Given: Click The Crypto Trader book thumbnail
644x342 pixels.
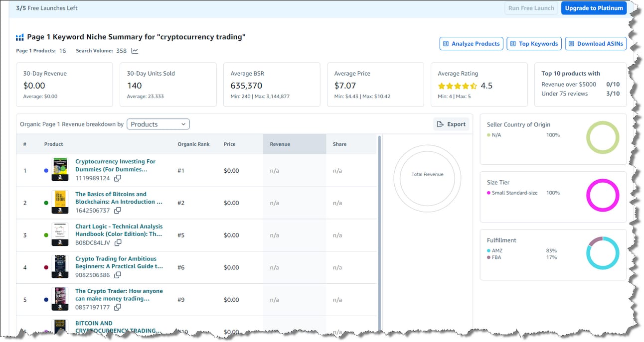Looking at the screenshot, I should [x=60, y=295].
